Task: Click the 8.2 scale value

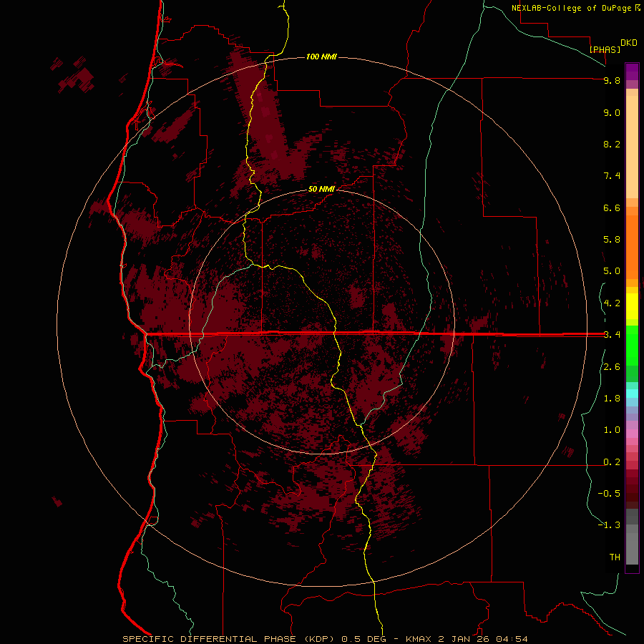Action: pyautogui.click(x=612, y=144)
